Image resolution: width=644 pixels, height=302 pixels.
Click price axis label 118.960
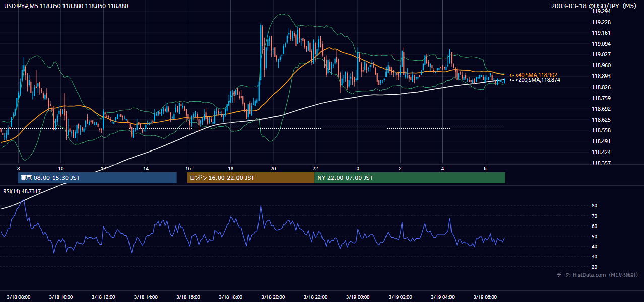(x=601, y=65)
